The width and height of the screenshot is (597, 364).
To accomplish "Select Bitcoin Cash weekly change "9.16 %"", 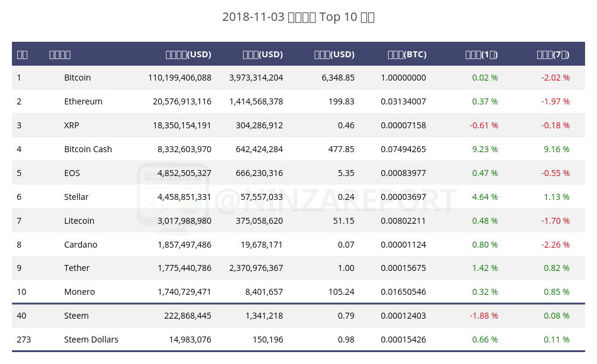I will 556,149.
